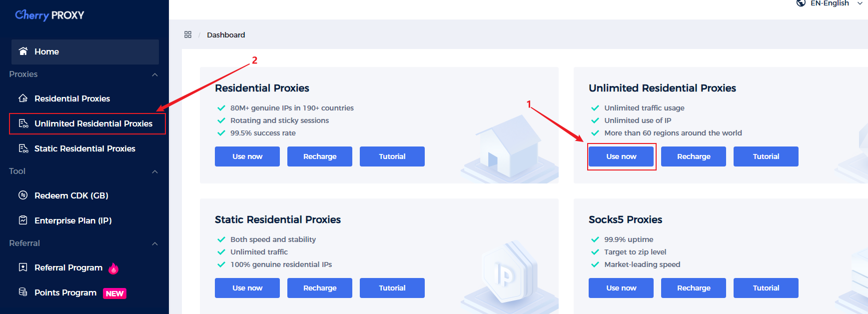Click Use now under Unlimited Residential Proxies

(621, 156)
